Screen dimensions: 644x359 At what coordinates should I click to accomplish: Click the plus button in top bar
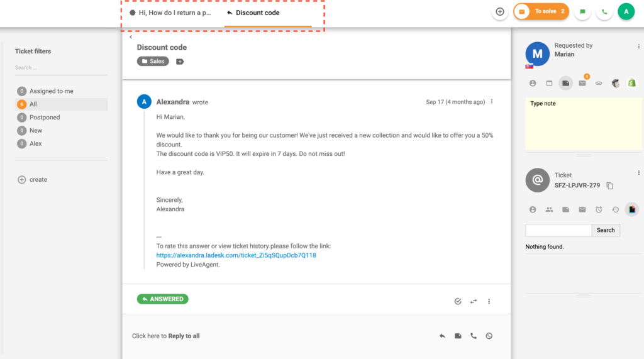(x=500, y=11)
